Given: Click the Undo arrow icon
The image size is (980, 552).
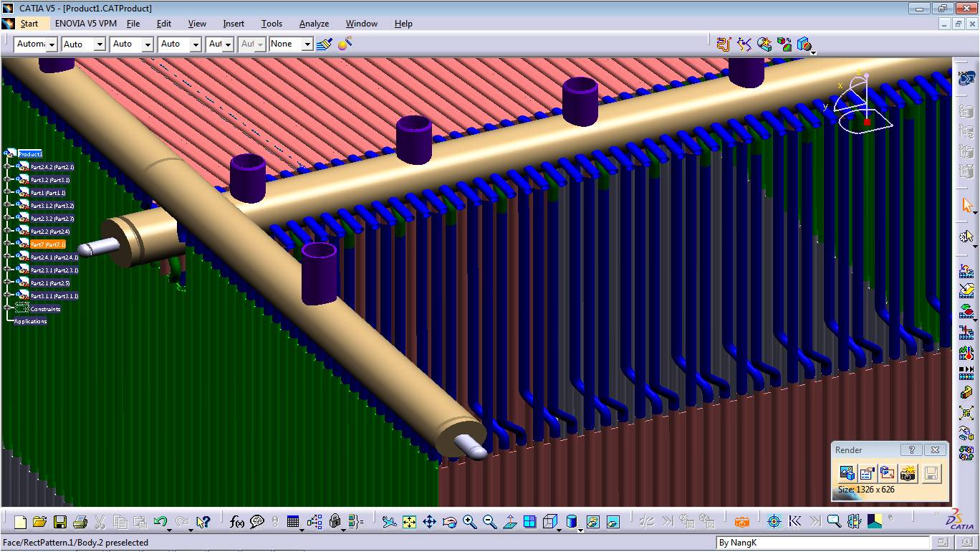Looking at the screenshot, I should (x=160, y=522).
